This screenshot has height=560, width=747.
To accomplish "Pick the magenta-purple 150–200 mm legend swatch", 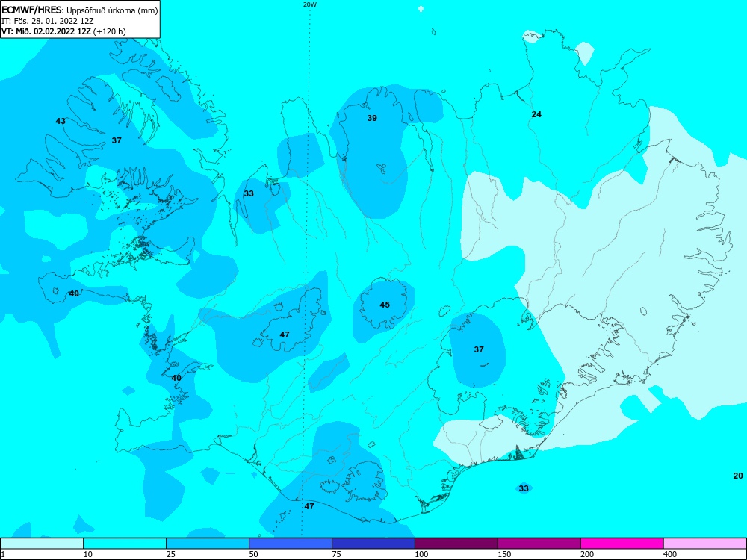I will click(x=539, y=544).
